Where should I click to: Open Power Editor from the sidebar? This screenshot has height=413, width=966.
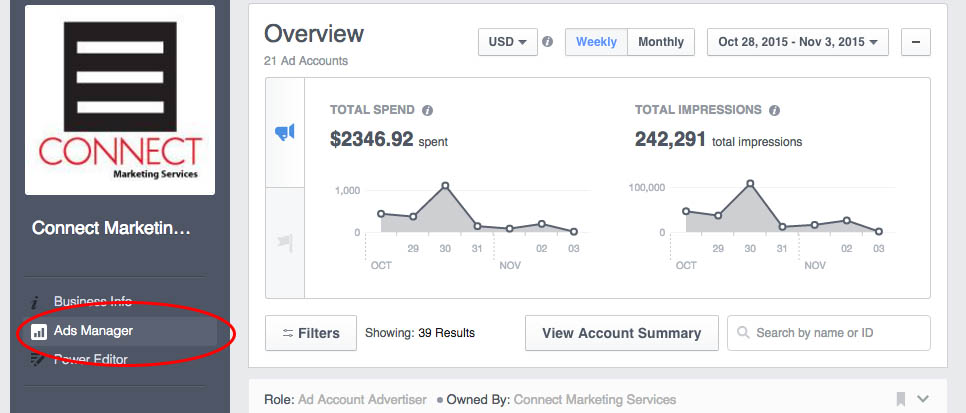click(x=90, y=359)
